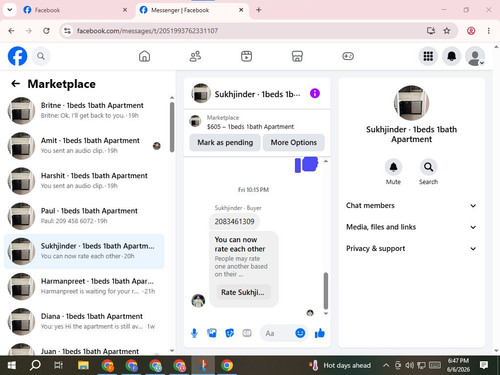This screenshot has width=500, height=375.
Task: Open Task View on the taskbar
Action: coord(59,365)
